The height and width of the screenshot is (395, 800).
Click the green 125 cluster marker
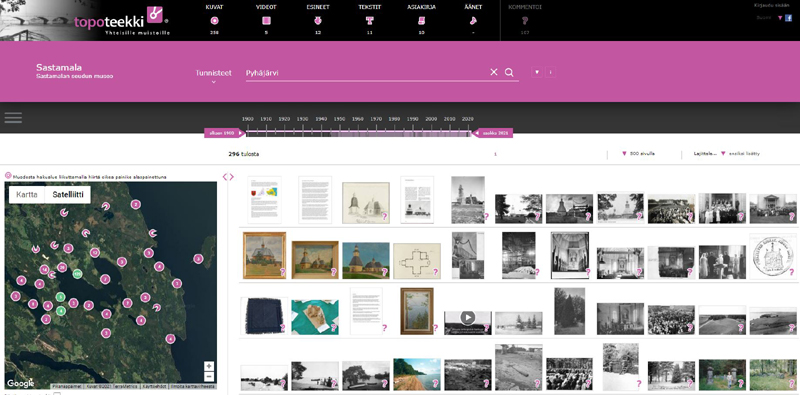[x=77, y=274]
